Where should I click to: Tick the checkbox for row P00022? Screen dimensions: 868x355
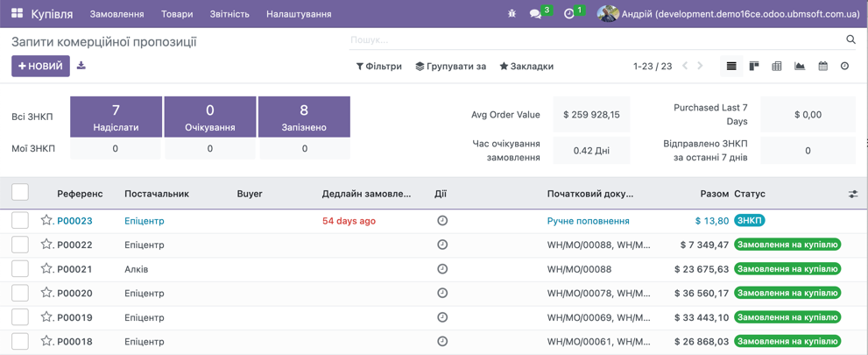(20, 245)
